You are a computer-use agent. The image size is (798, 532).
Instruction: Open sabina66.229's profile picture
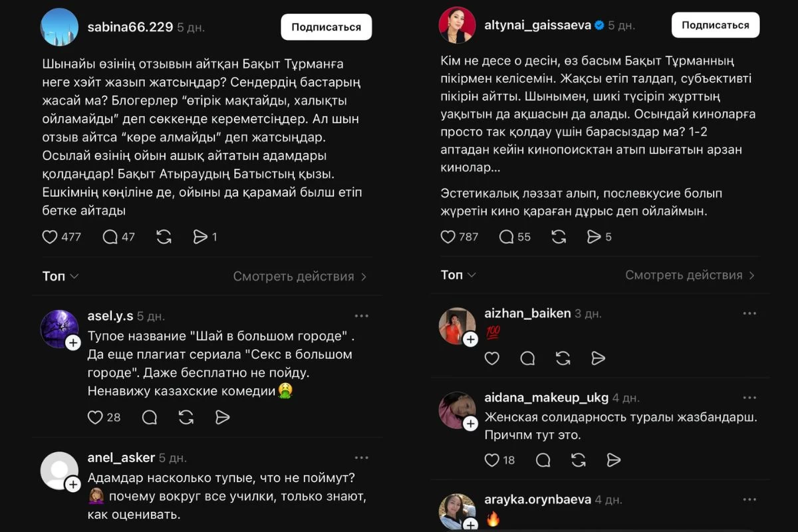[60, 27]
